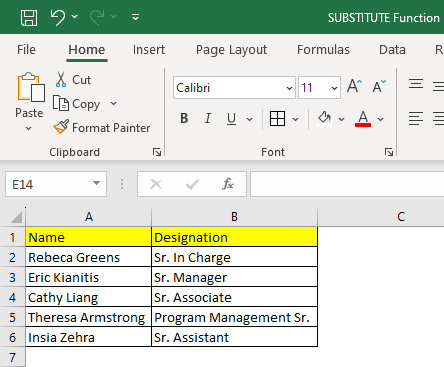
Task: Open Font settings dialog launcher
Action: pos(389,152)
